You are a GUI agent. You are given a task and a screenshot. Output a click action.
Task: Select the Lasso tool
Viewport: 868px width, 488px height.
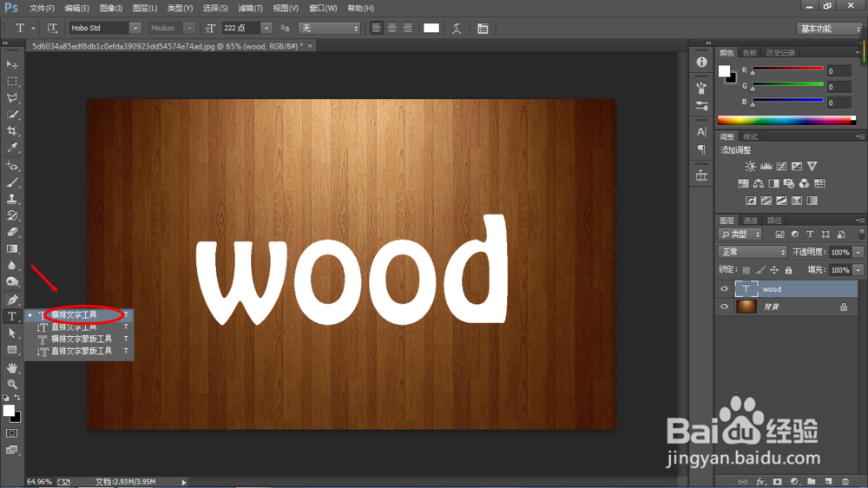pos(11,98)
